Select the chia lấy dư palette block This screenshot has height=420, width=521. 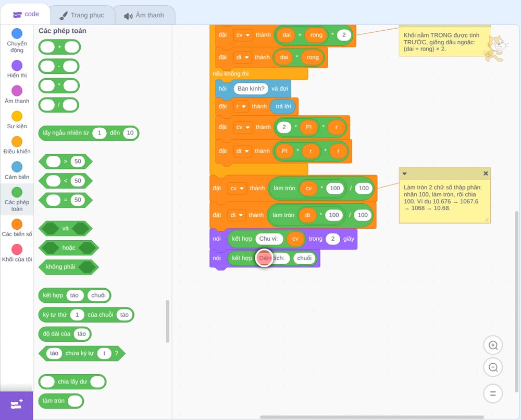coord(72,382)
